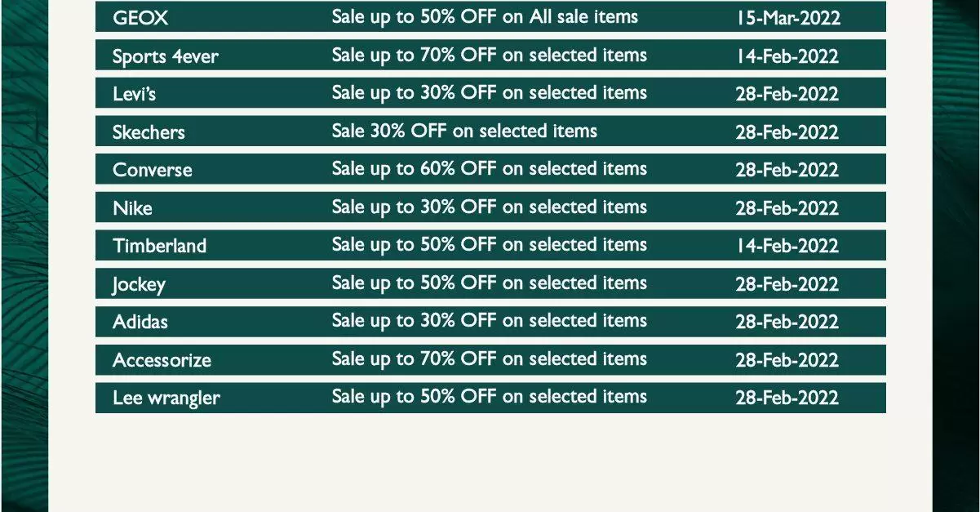Screen dimensions: 980x512
Task: Open the Levi's sale row
Action: point(490,92)
